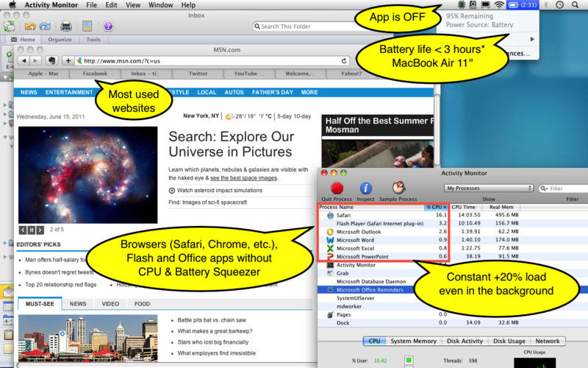Click the Spotlight magnifier in menu bar

(575, 5)
